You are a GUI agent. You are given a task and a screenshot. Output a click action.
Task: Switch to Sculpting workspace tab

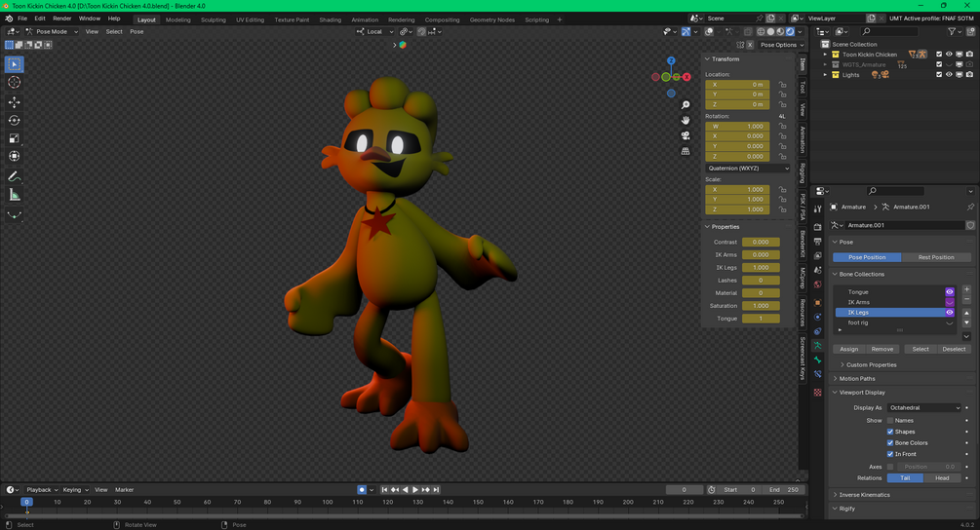click(x=214, y=20)
